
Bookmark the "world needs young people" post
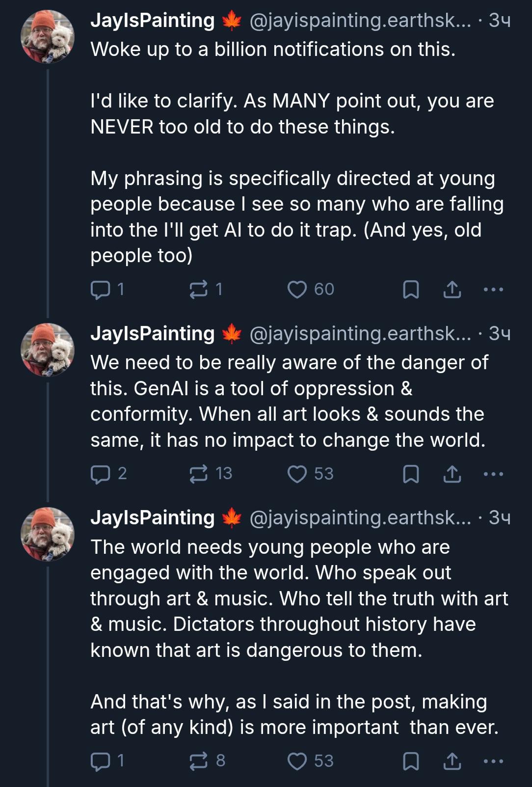pyautogui.click(x=410, y=761)
